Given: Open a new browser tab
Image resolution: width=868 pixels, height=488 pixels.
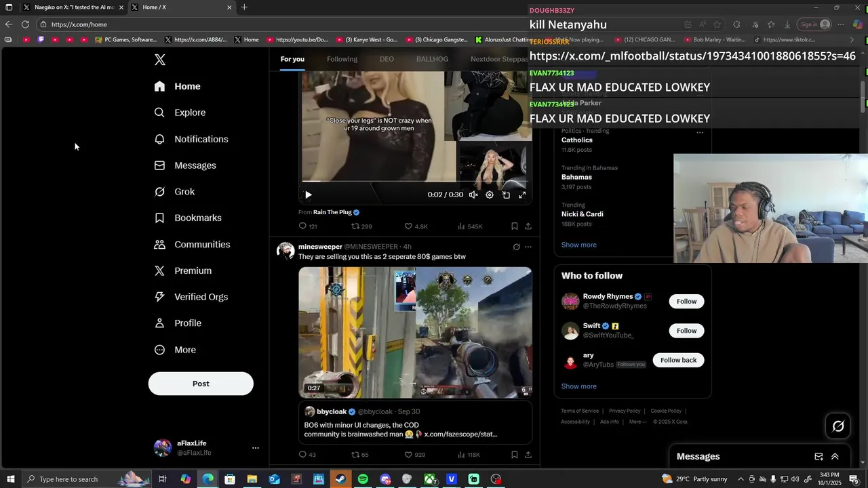Looking at the screenshot, I should [244, 7].
